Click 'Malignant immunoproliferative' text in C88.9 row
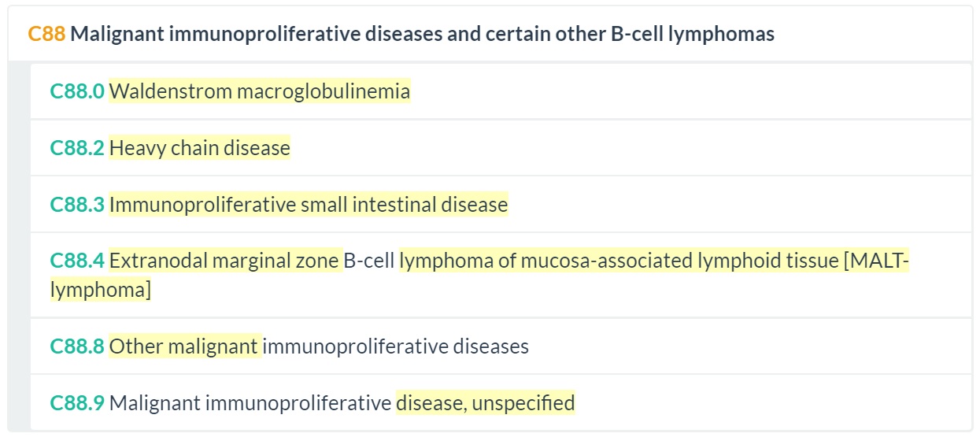980x437 pixels. click(250, 403)
